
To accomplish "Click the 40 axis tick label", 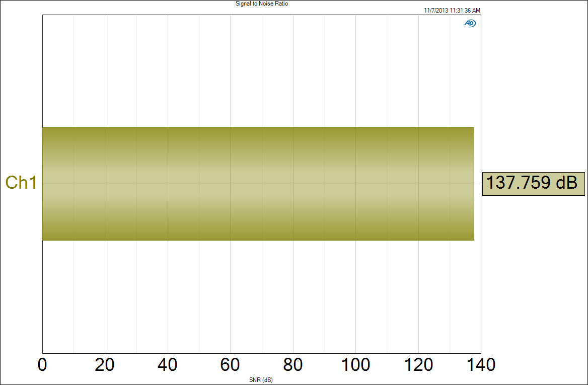I will [167, 364].
